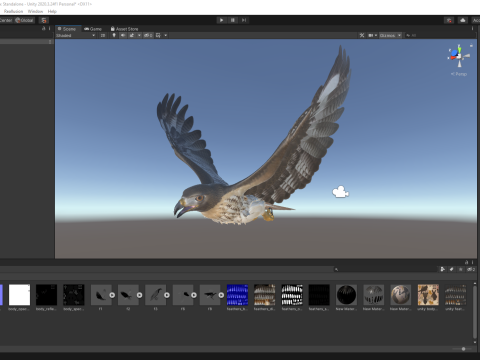Select the black-and-white feathers opacity thumbnail
Viewport: 480px width, 360px height.
pyautogui.click(x=292, y=295)
